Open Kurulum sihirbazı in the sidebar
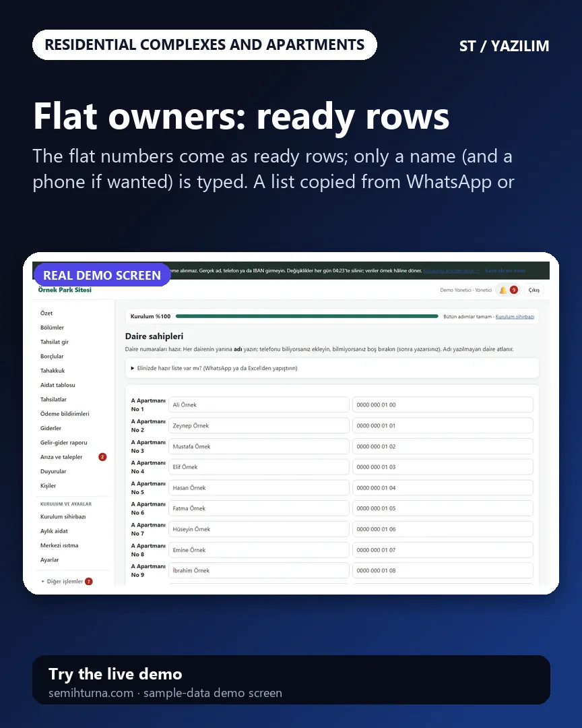 coord(63,517)
